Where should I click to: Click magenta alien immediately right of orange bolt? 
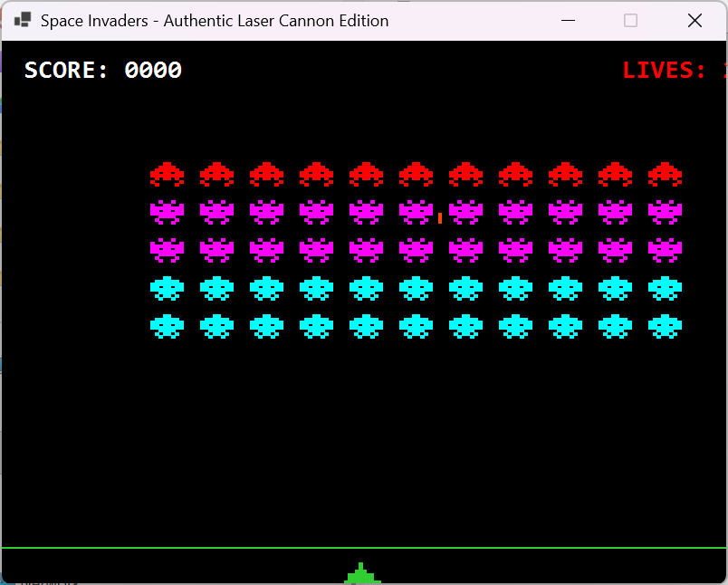pos(465,212)
